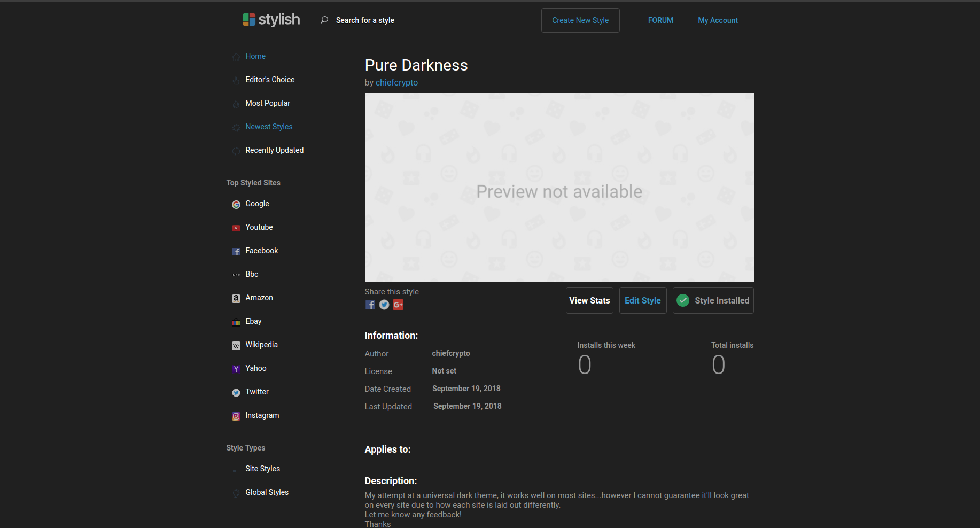Click the Editor's Choice sidebar icon

coord(236,80)
